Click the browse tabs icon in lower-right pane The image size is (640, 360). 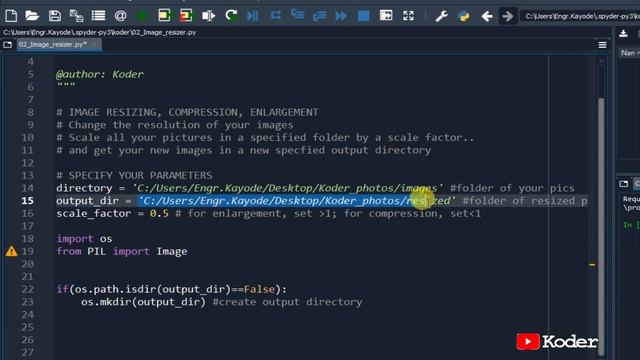[x=623, y=184]
